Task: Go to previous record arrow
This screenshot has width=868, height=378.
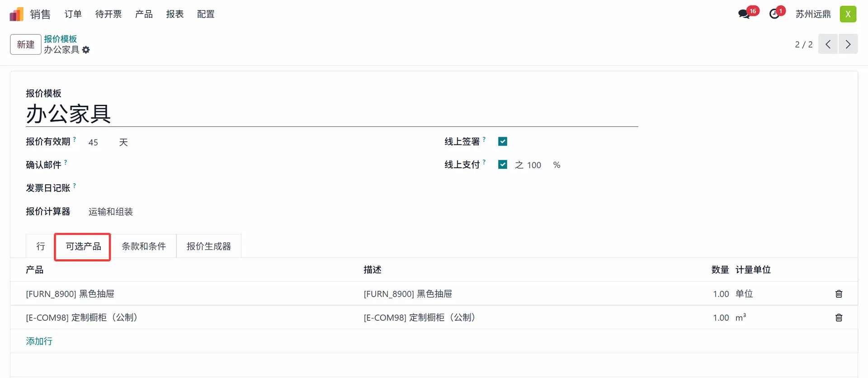Action: pos(828,44)
